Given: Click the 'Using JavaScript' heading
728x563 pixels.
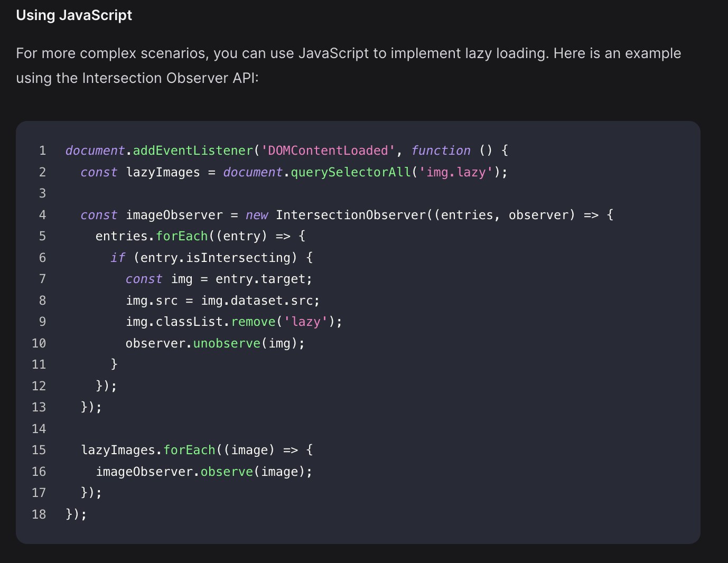Looking at the screenshot, I should click(74, 15).
